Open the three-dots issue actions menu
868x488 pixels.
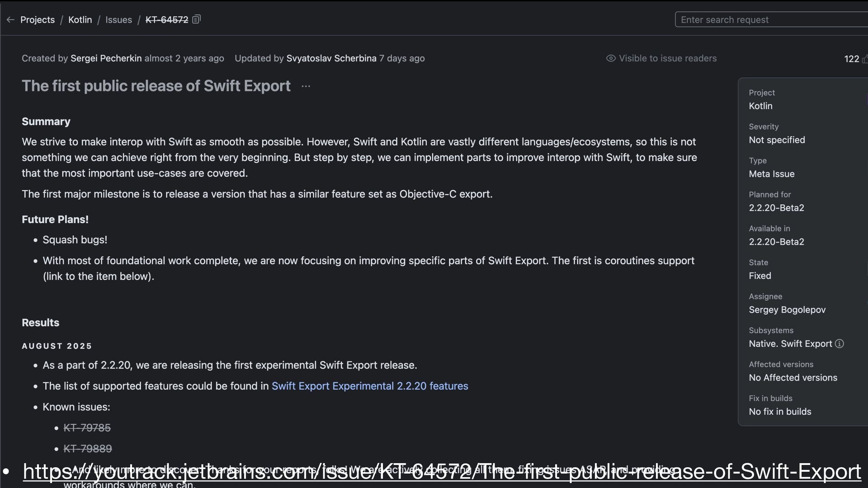(306, 86)
